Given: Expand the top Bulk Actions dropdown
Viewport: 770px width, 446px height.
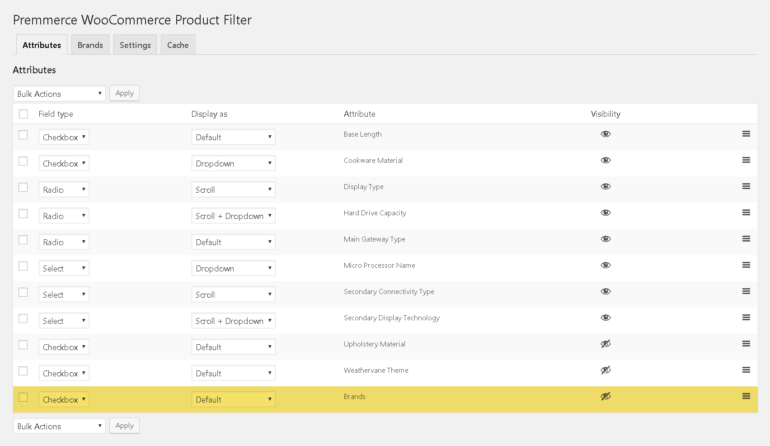Looking at the screenshot, I should click(x=59, y=93).
